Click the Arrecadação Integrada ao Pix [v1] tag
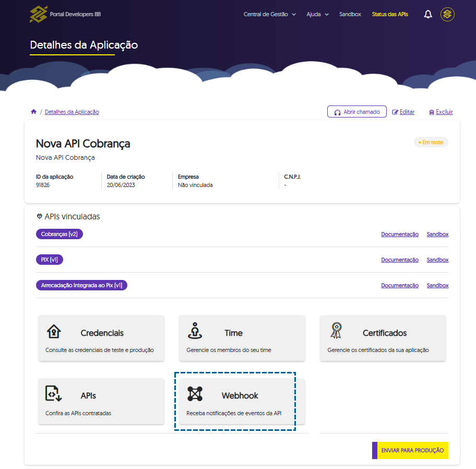Image resolution: width=476 pixels, height=469 pixels. [x=81, y=285]
